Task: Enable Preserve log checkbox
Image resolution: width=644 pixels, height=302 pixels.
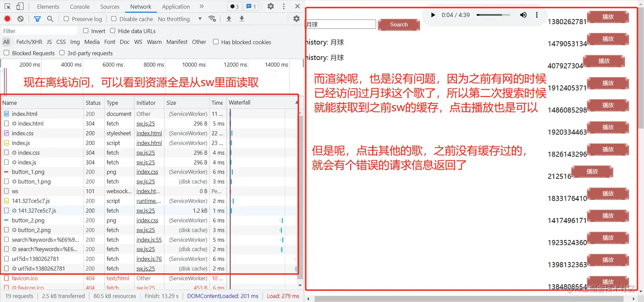Action: point(66,19)
